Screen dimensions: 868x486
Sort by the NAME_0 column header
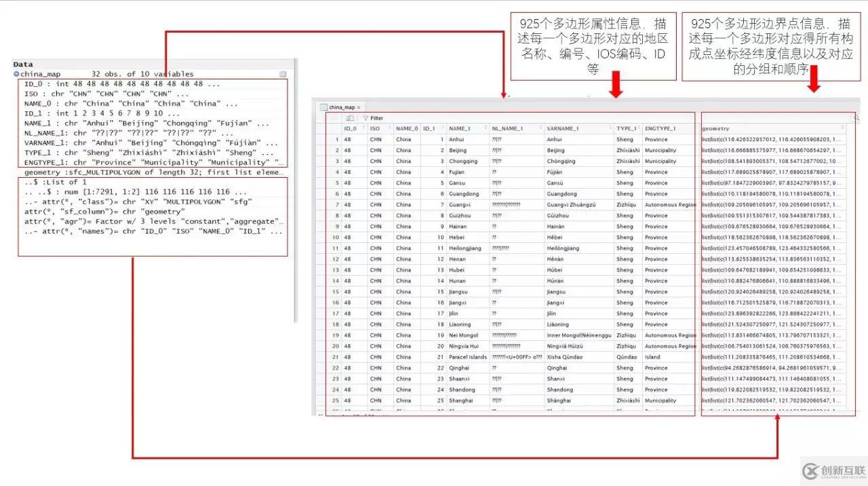point(407,128)
